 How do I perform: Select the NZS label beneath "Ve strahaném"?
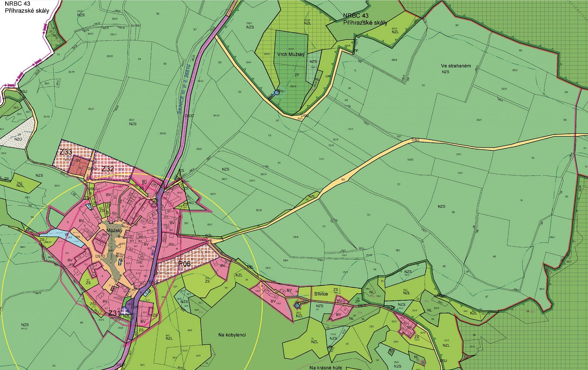[445, 72]
